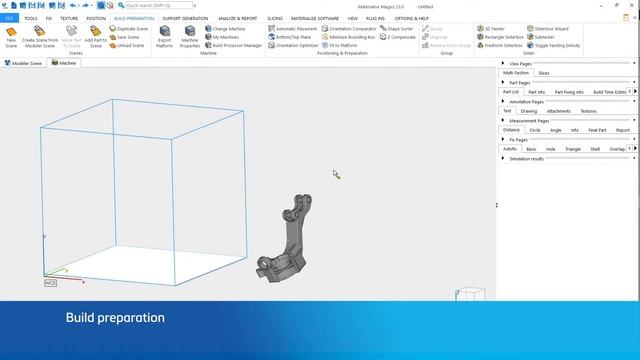Viewport: 640px width, 360px height.
Task: Run Automatic Placement
Action: coord(292,29)
